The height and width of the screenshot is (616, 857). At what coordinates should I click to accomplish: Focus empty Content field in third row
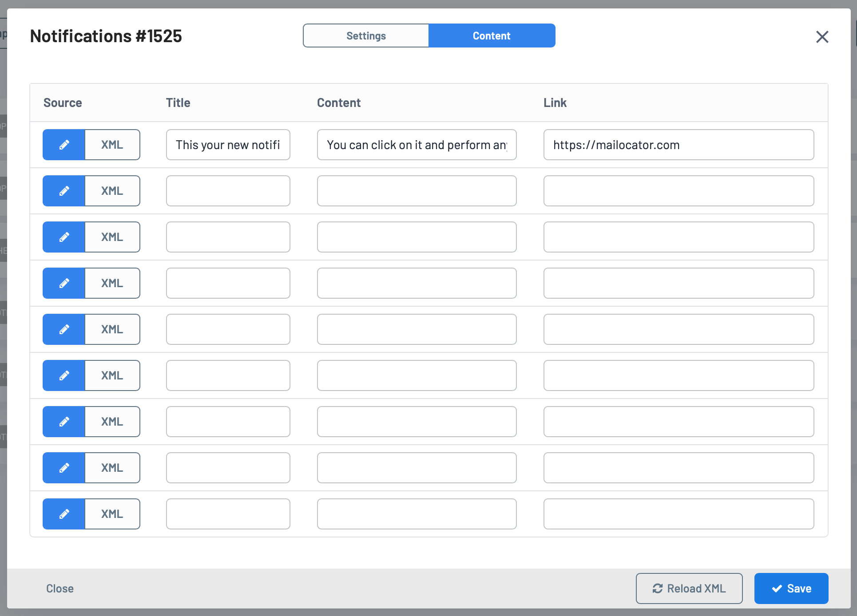(x=417, y=237)
